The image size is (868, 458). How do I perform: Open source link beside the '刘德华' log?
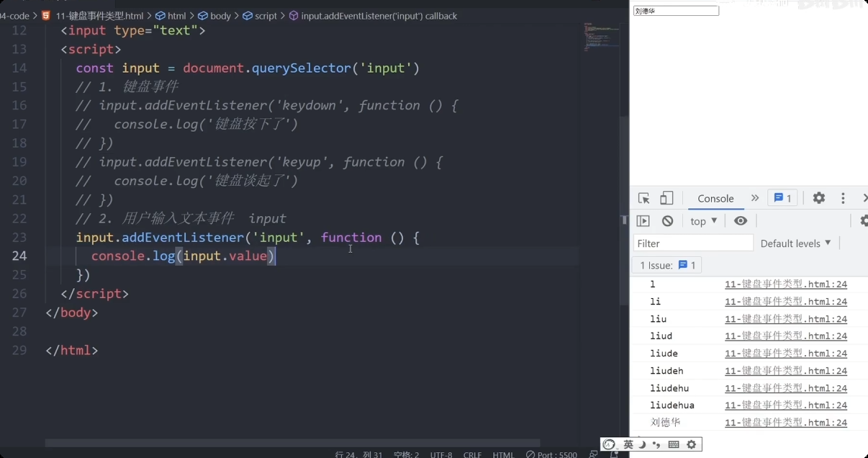[x=786, y=423]
